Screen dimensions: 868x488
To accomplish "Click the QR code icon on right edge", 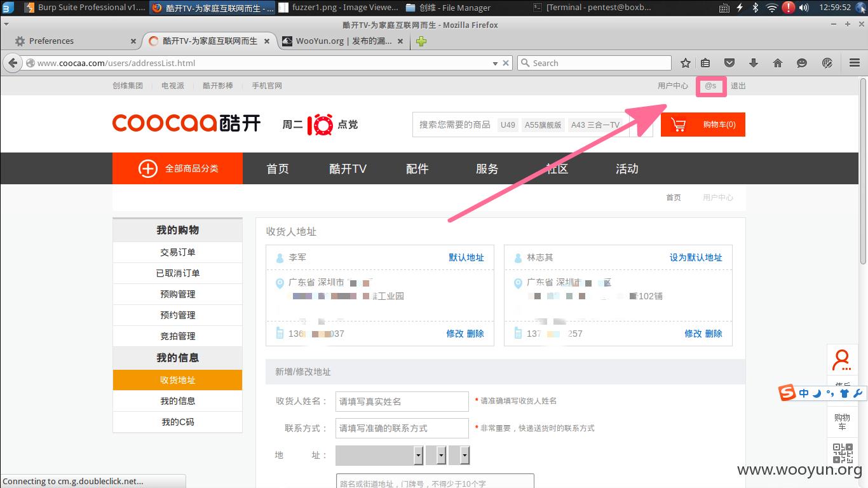I will (x=843, y=454).
